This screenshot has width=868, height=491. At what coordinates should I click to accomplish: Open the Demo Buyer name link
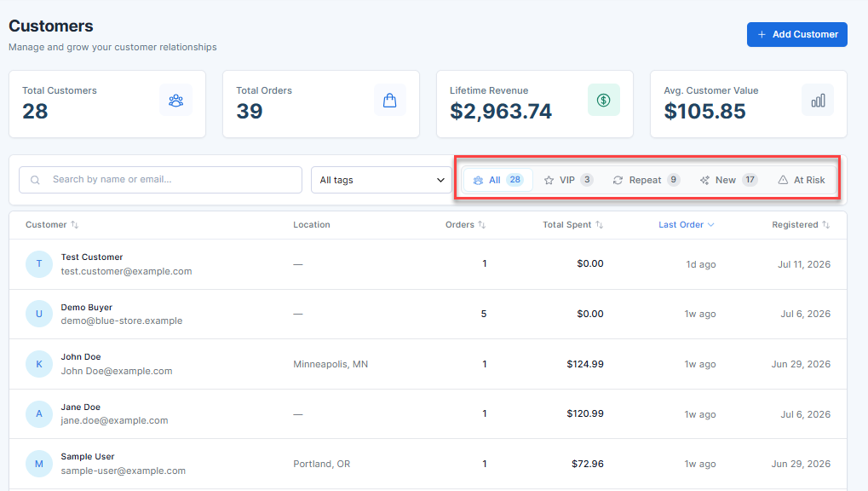click(86, 307)
